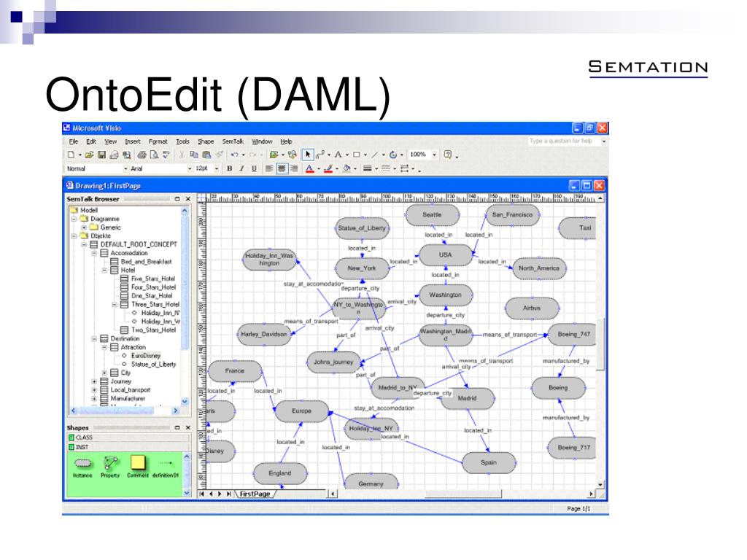Collapse the Destination tree node
Viewport: 747px width, 560px height.
click(x=94, y=338)
